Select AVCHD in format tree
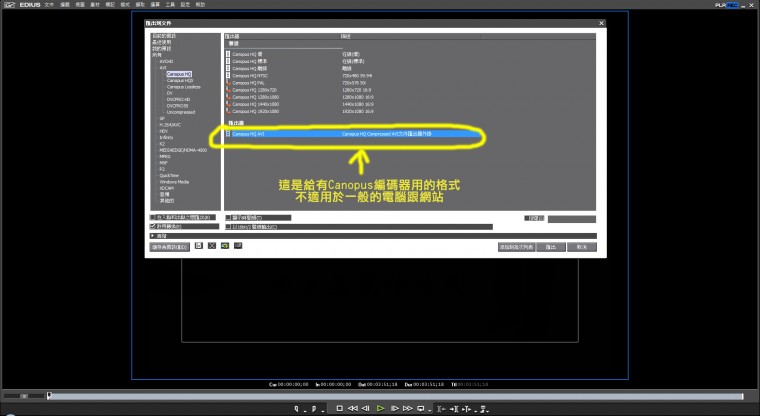This screenshot has width=760, height=416. 166,62
